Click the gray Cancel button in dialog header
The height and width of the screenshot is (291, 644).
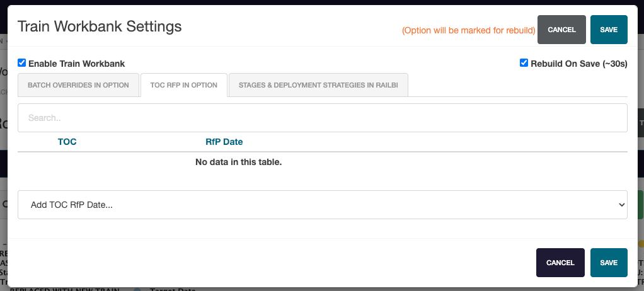point(561,30)
